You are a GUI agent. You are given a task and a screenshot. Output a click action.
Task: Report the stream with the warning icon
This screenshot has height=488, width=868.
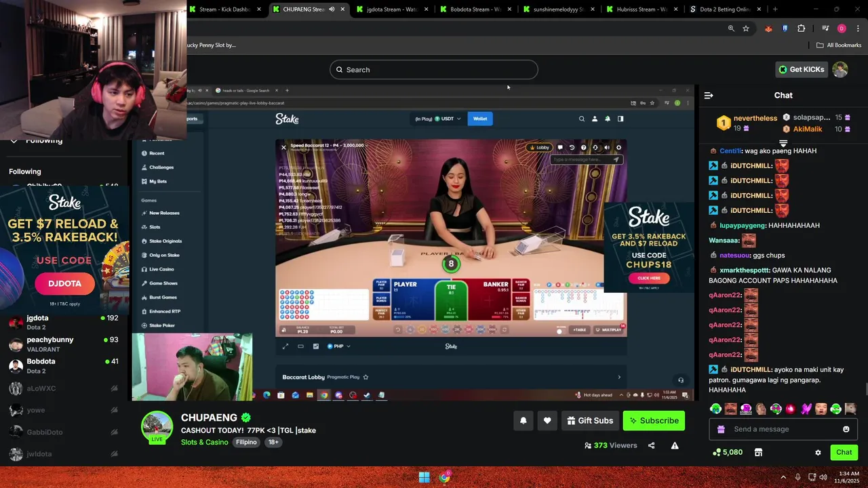pyautogui.click(x=675, y=445)
